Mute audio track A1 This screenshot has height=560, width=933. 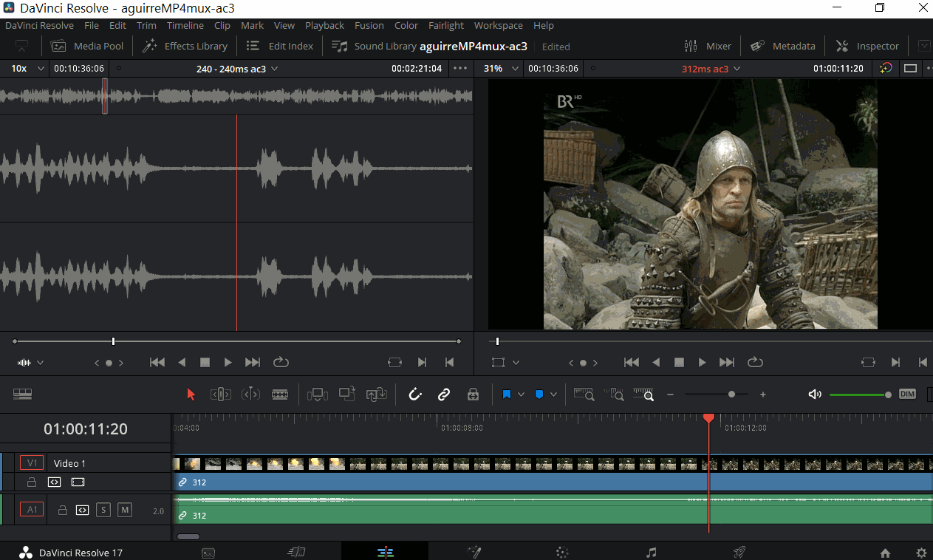pyautogui.click(x=125, y=510)
